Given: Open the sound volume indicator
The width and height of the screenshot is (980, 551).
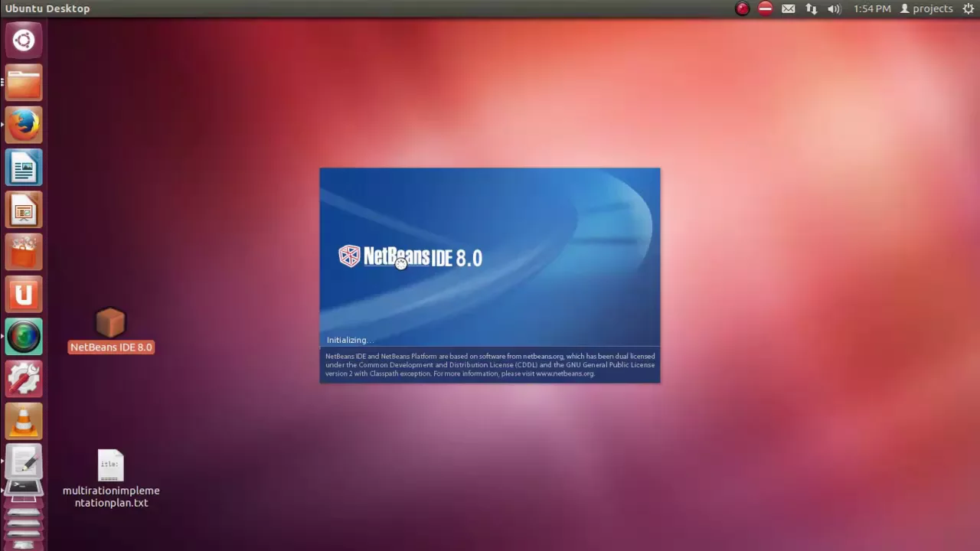Looking at the screenshot, I should (834, 8).
